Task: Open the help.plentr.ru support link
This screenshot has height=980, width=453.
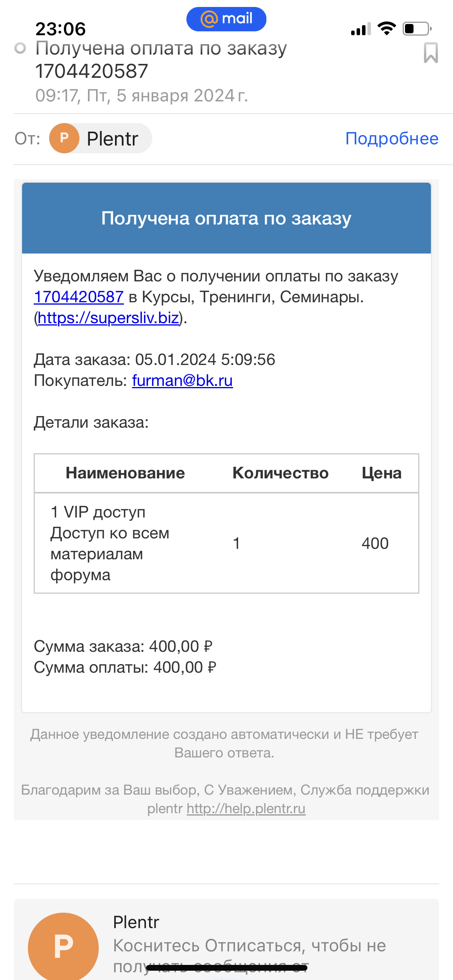Action: 246,809
